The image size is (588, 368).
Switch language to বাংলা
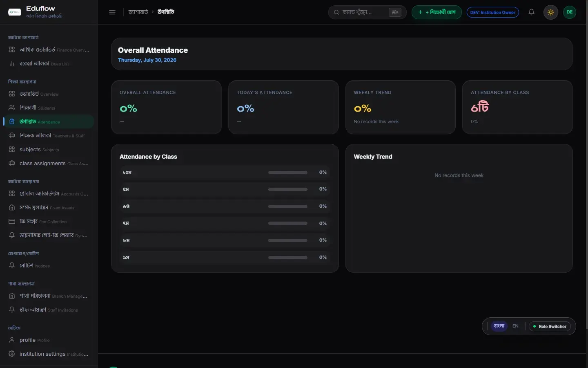pos(499,326)
